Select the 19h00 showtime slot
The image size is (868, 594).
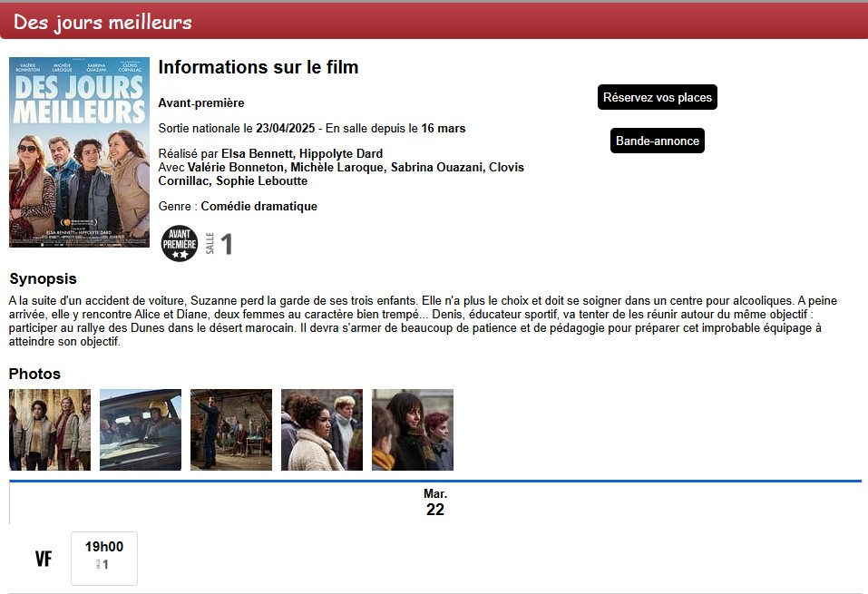pos(104,558)
